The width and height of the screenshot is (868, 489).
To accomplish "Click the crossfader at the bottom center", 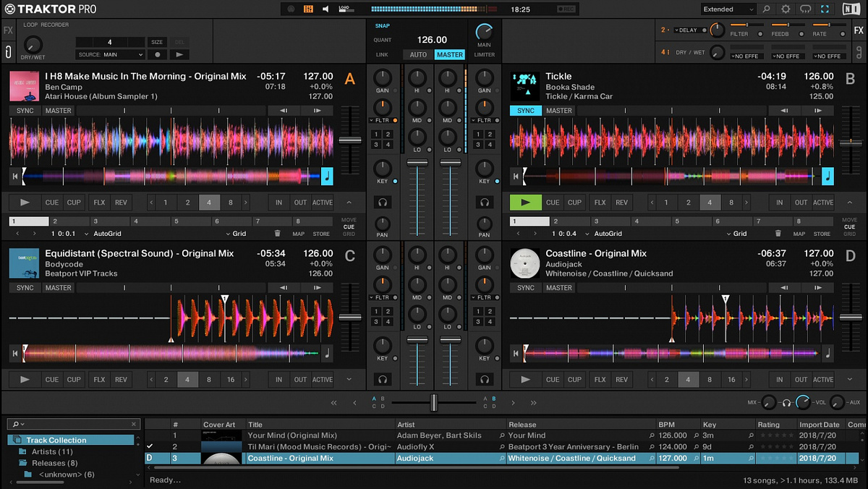I will [433, 402].
